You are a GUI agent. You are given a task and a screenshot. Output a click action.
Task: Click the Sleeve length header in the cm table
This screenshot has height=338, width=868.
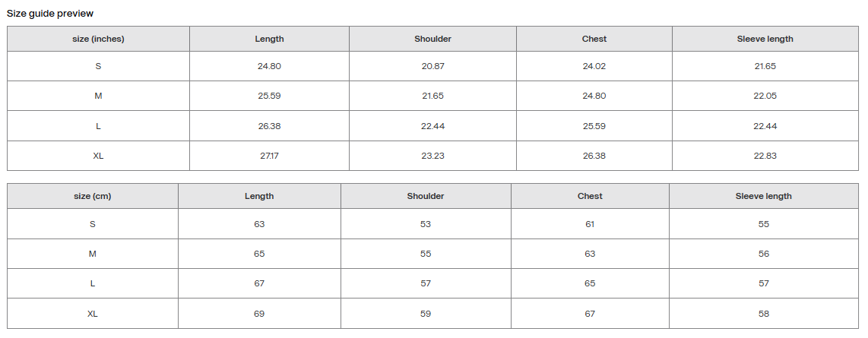point(764,196)
